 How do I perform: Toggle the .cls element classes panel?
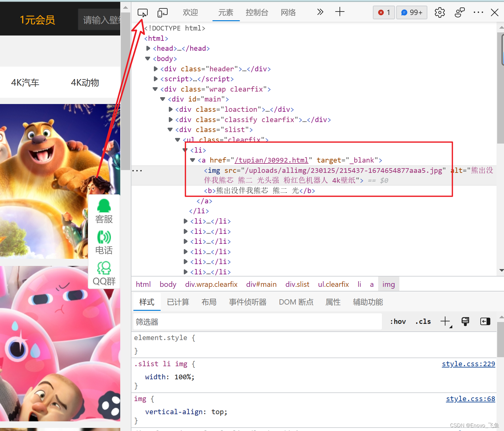coord(423,321)
